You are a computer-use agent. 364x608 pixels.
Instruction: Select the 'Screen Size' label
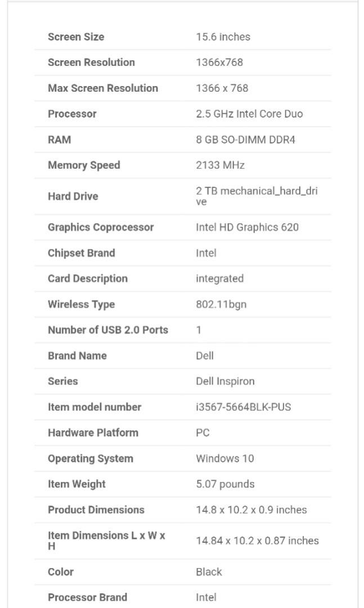(76, 37)
